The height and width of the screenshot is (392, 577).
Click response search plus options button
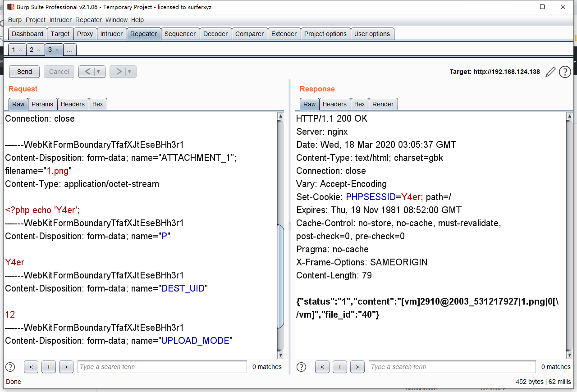(x=339, y=367)
